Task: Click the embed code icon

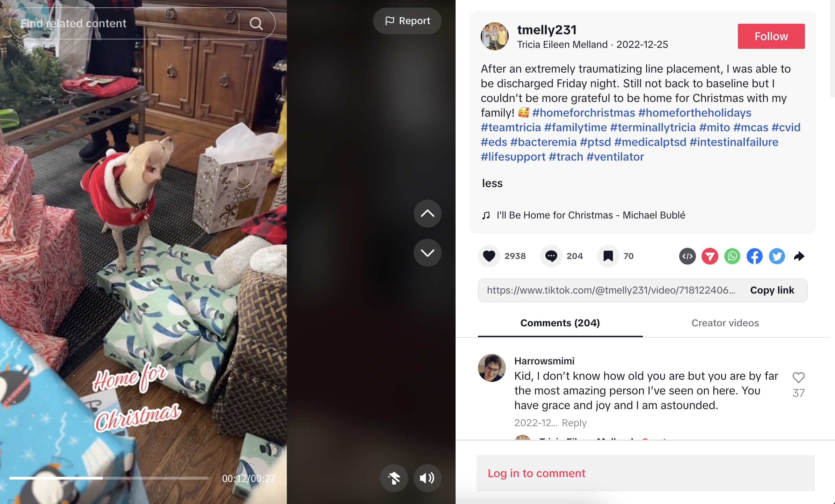Action: pos(687,256)
